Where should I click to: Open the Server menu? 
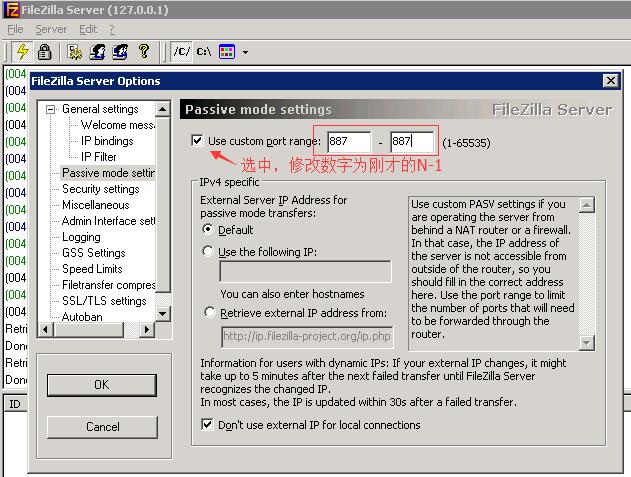tap(51, 29)
